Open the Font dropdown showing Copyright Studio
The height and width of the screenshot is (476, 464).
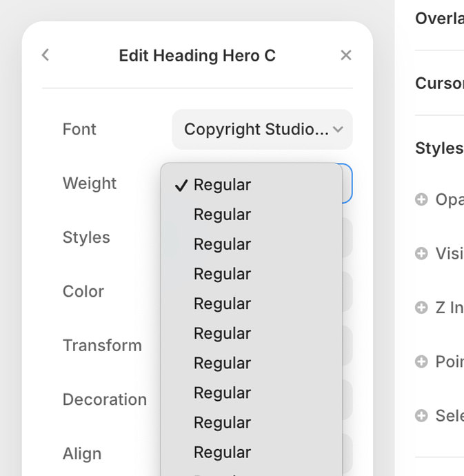(256, 129)
